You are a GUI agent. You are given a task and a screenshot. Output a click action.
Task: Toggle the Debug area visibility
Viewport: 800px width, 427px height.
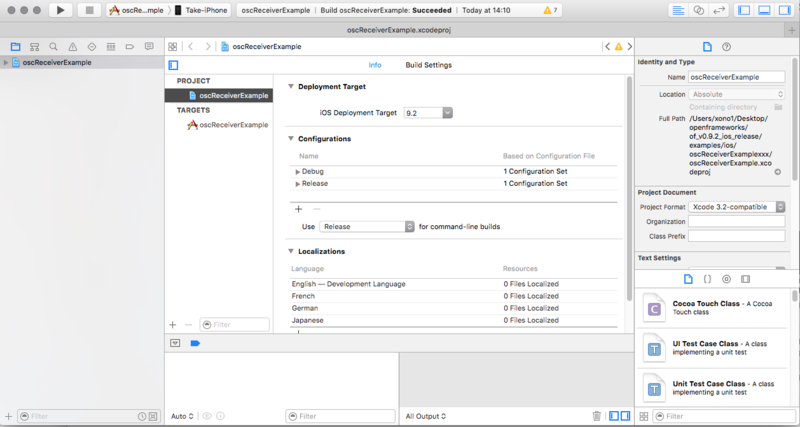pyautogui.click(x=764, y=10)
